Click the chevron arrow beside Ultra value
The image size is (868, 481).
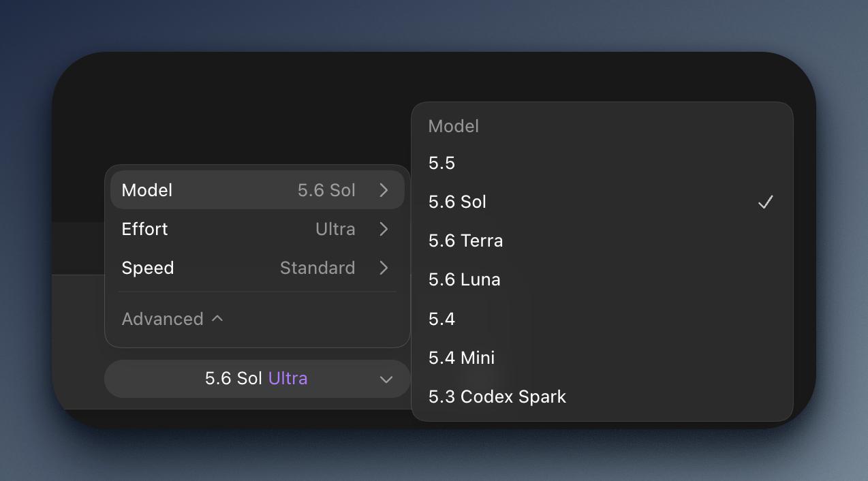point(384,229)
